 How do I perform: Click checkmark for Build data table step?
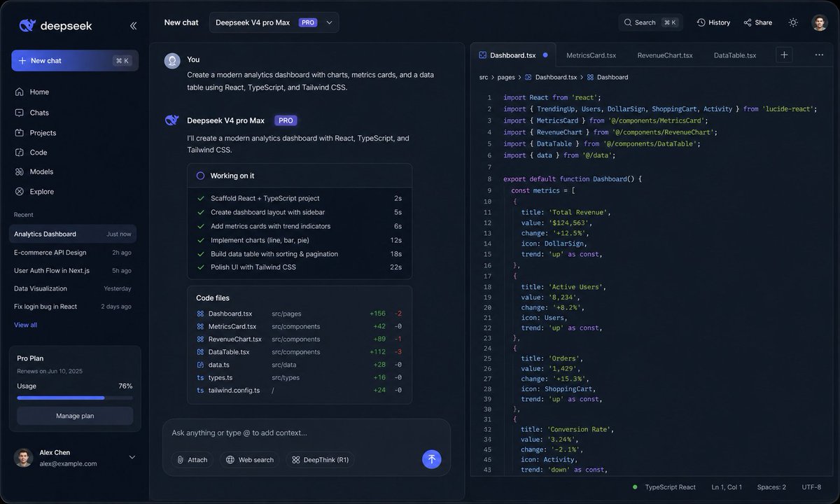[201, 254]
